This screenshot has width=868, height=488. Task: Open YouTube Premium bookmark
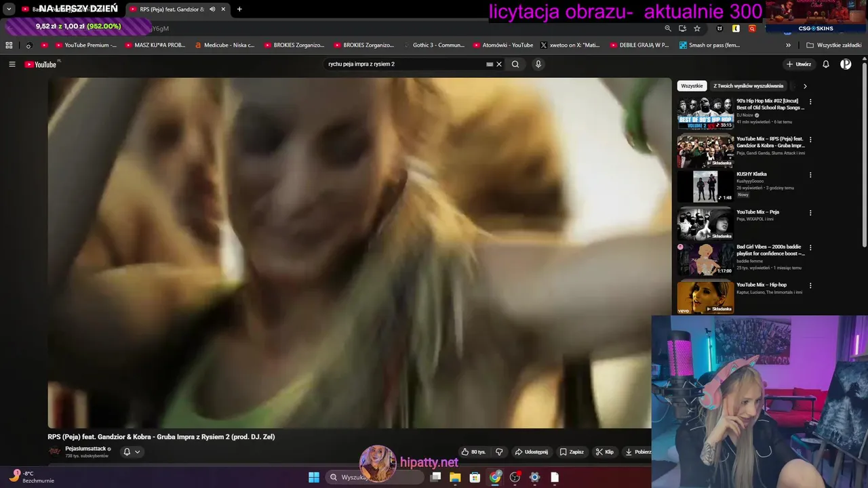tap(85, 45)
